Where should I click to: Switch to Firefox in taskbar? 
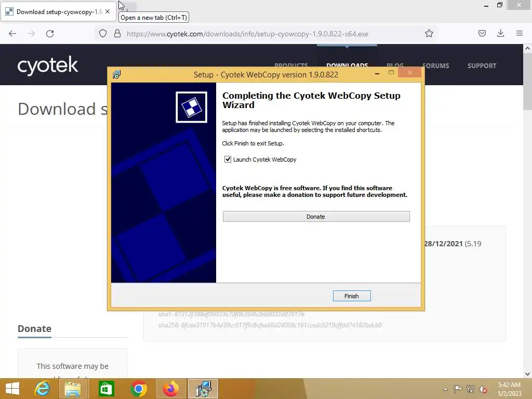click(x=170, y=389)
